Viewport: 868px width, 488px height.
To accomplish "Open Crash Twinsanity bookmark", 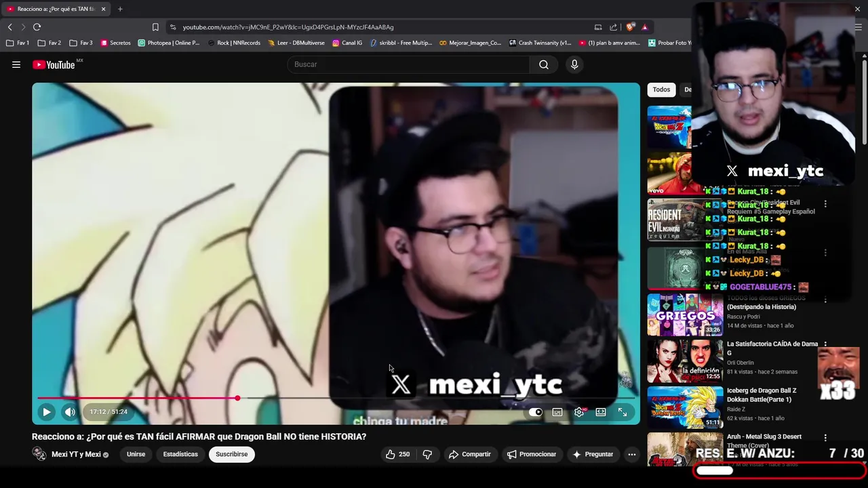I will [x=540, y=43].
